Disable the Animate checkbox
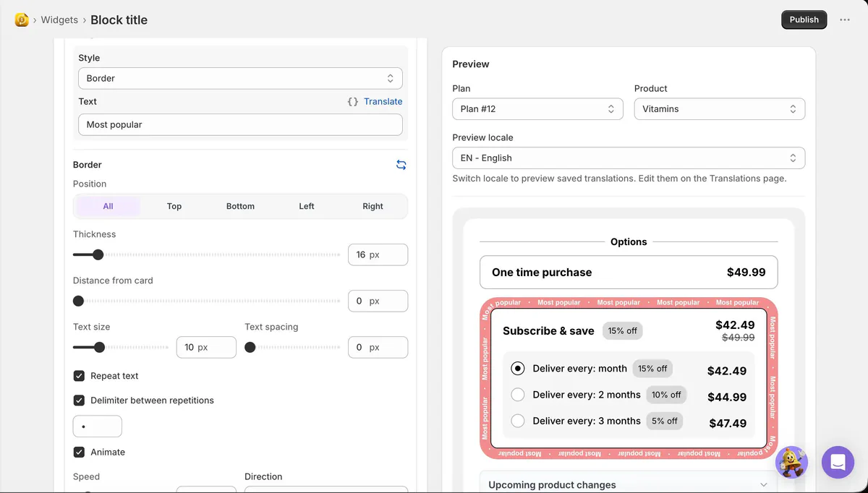Viewport: 868px width, 493px height. (80, 453)
